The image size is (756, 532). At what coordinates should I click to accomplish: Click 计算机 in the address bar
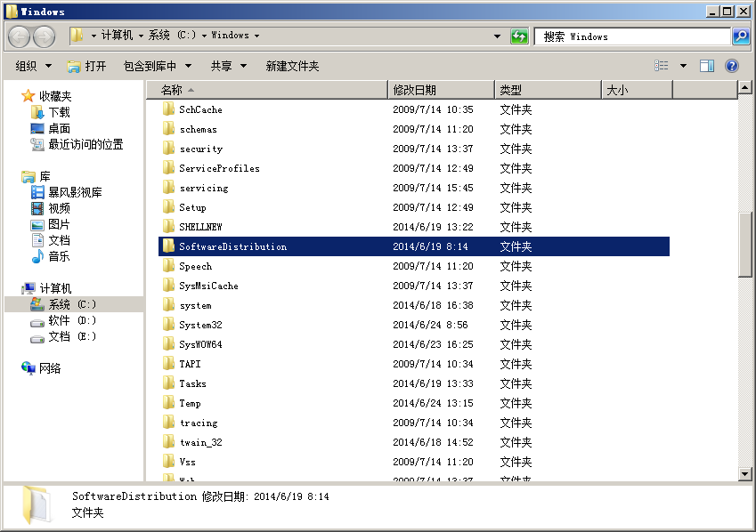click(117, 36)
